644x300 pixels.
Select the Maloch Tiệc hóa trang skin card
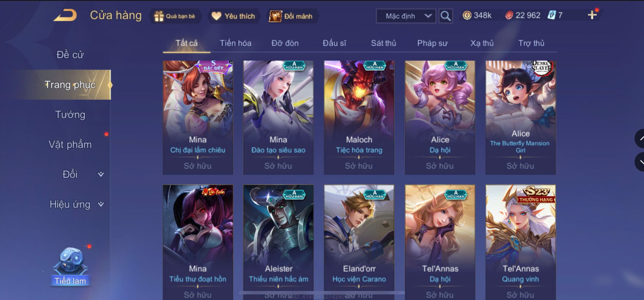pyautogui.click(x=359, y=117)
